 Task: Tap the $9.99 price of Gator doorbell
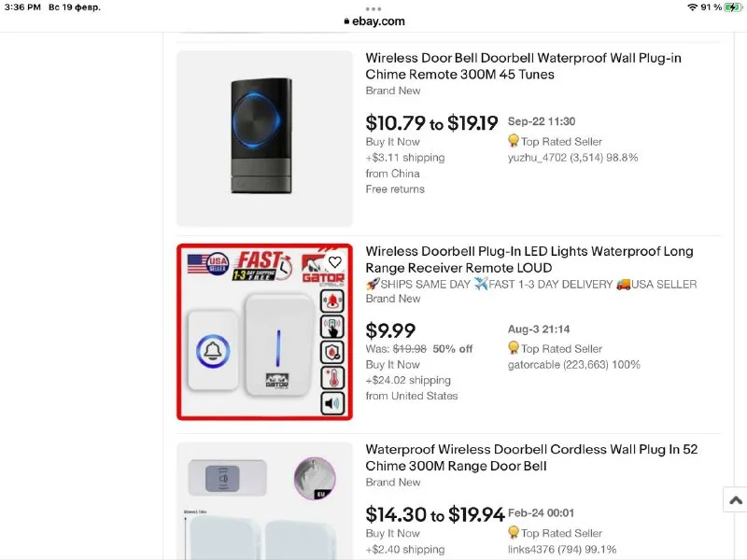[x=390, y=330]
